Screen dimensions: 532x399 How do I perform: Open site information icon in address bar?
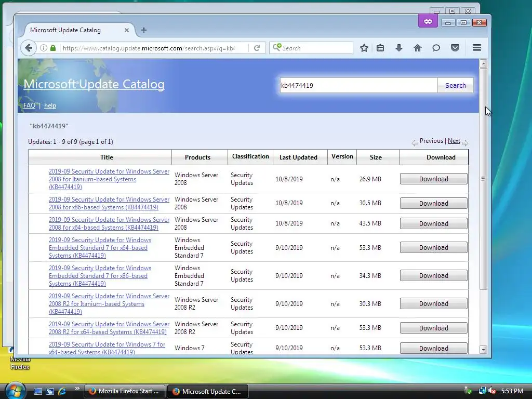coord(44,48)
